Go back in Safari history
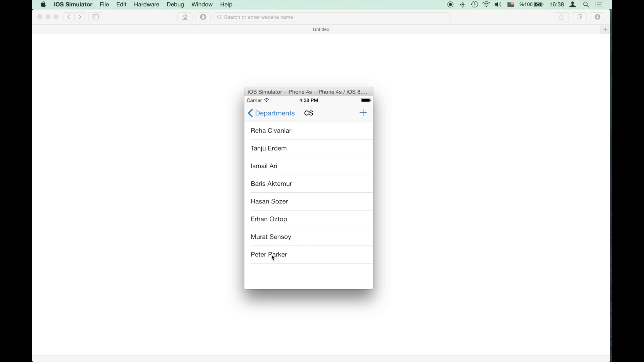The height and width of the screenshot is (362, 644). (69, 17)
